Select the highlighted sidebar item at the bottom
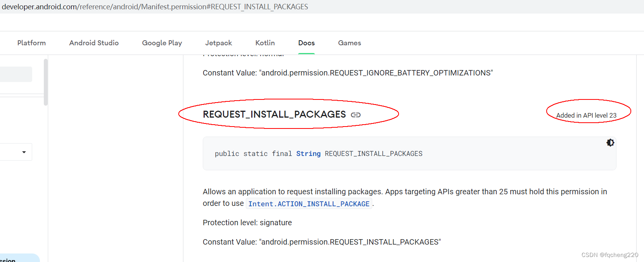The width and height of the screenshot is (644, 262). point(19,258)
